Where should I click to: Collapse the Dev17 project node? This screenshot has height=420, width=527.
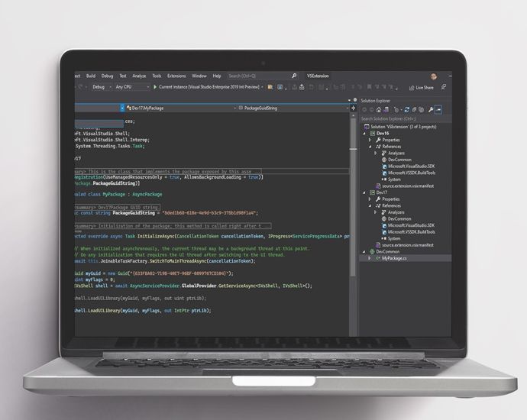click(364, 192)
